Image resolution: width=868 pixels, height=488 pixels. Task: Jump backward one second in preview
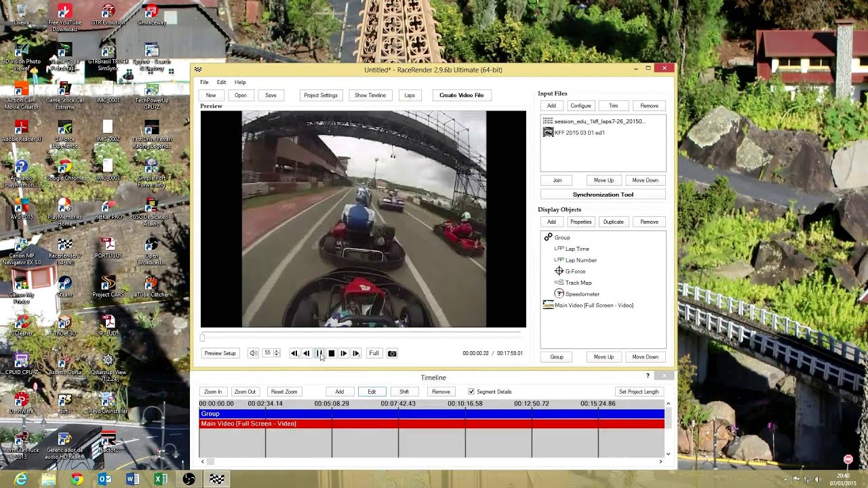pyautogui.click(x=294, y=353)
